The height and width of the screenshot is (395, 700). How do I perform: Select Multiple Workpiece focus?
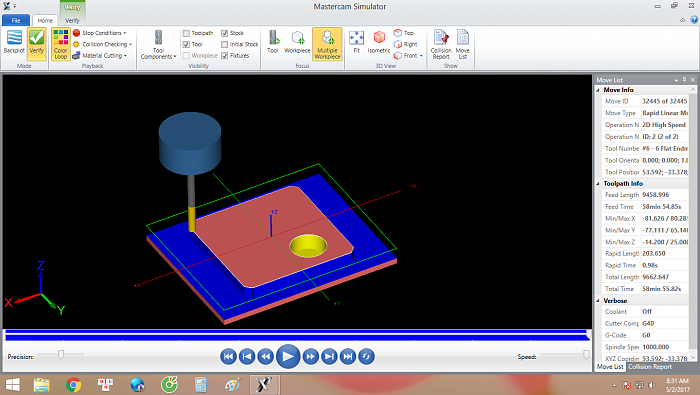327,44
